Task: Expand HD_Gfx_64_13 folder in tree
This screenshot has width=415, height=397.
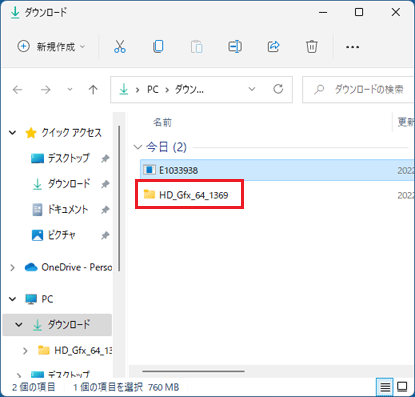Action: point(25,351)
